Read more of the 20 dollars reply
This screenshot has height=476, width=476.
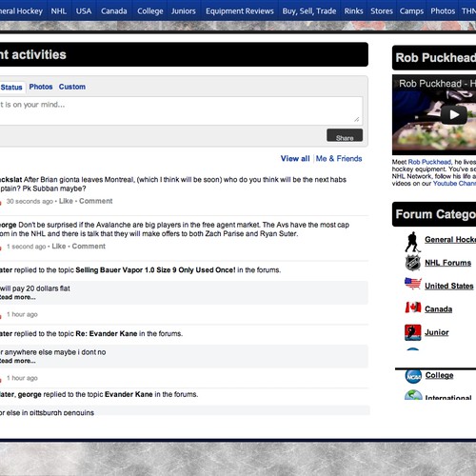tap(18, 297)
